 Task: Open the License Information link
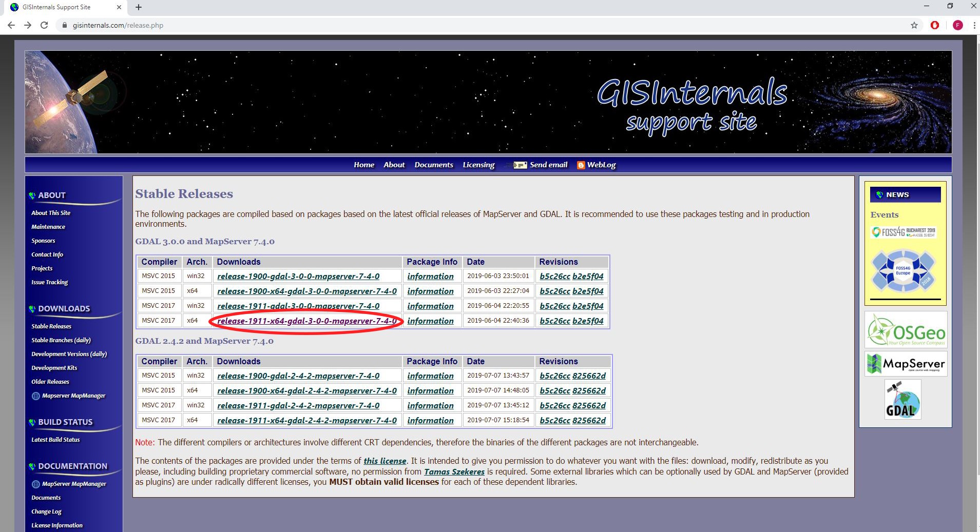[x=57, y=525]
